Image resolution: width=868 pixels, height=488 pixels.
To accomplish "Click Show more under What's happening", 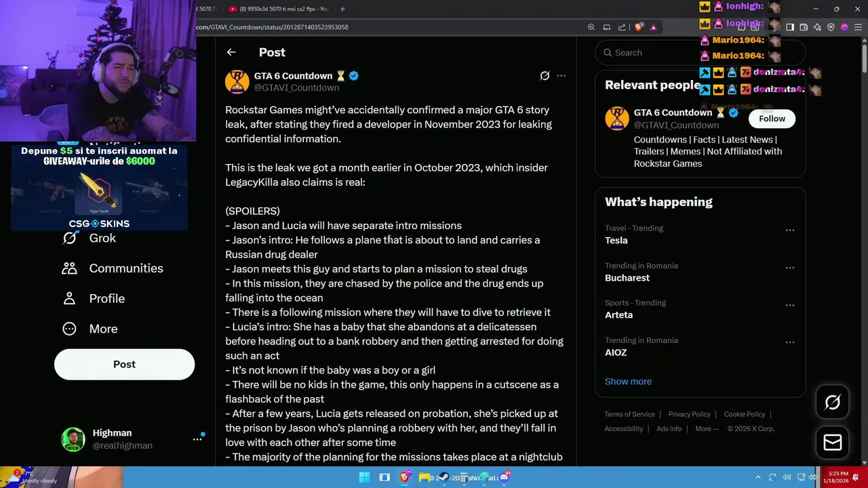I will (x=628, y=382).
